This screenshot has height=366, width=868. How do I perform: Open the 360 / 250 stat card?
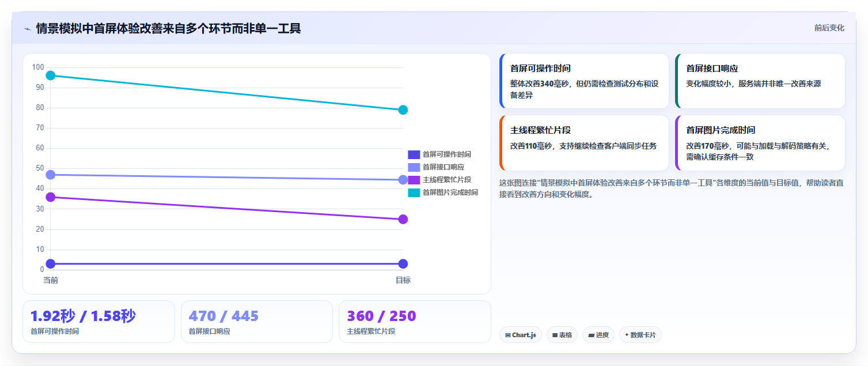click(x=415, y=322)
